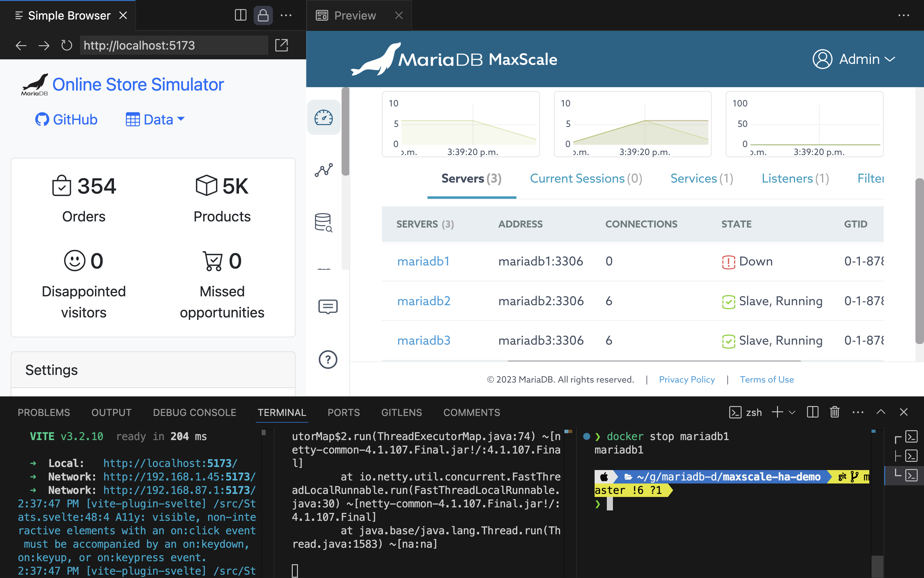Open launch profile dropdown next to plus
The image size is (924, 578).
[792, 412]
